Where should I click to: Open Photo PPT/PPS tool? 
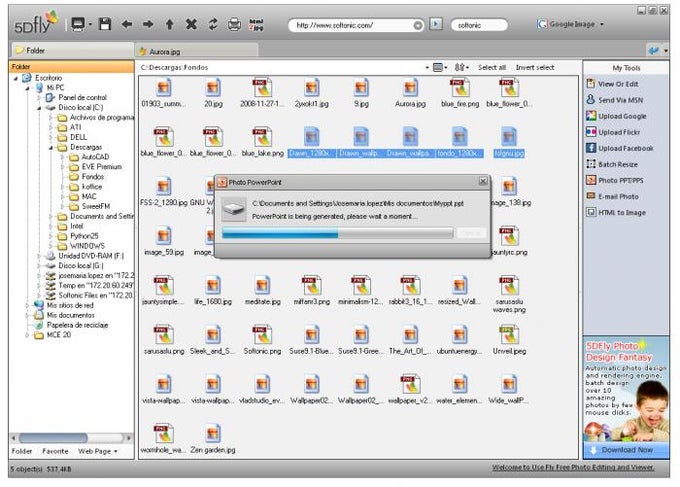coord(615,180)
